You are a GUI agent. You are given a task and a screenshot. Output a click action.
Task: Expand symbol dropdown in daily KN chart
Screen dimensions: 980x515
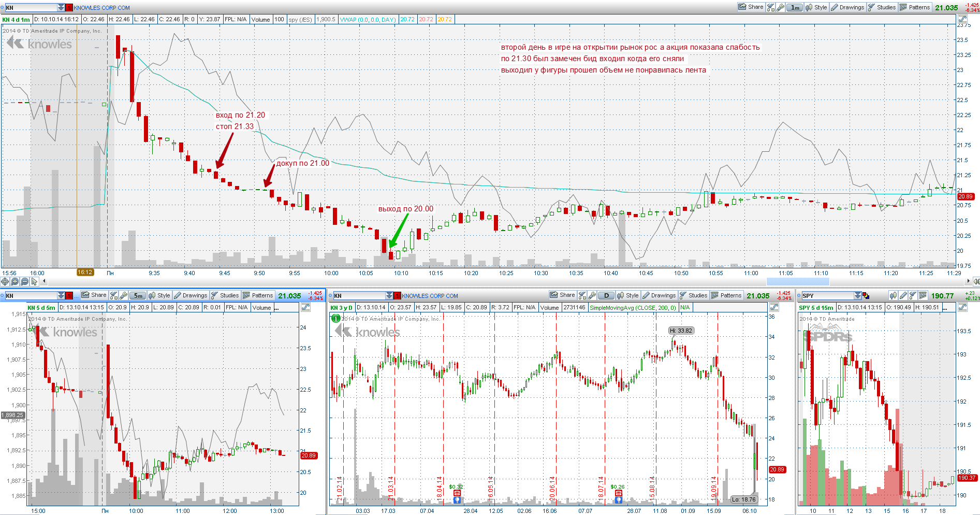389,295
